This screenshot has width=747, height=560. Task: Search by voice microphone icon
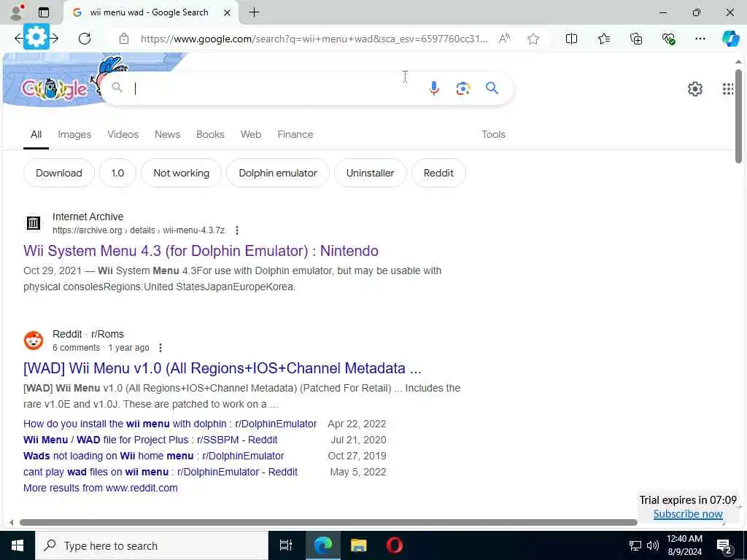pos(433,88)
